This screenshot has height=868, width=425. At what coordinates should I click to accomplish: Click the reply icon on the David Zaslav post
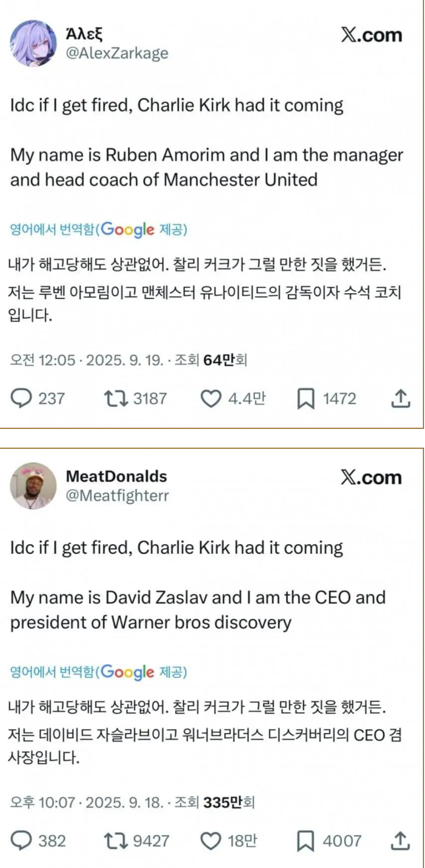(21, 841)
